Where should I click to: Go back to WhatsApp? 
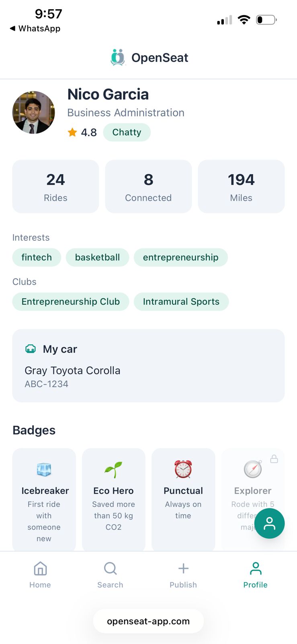(x=35, y=29)
